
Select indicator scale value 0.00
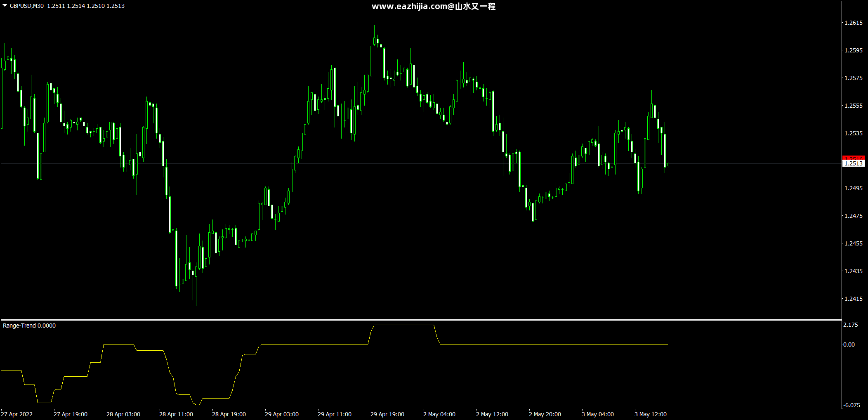click(x=849, y=344)
